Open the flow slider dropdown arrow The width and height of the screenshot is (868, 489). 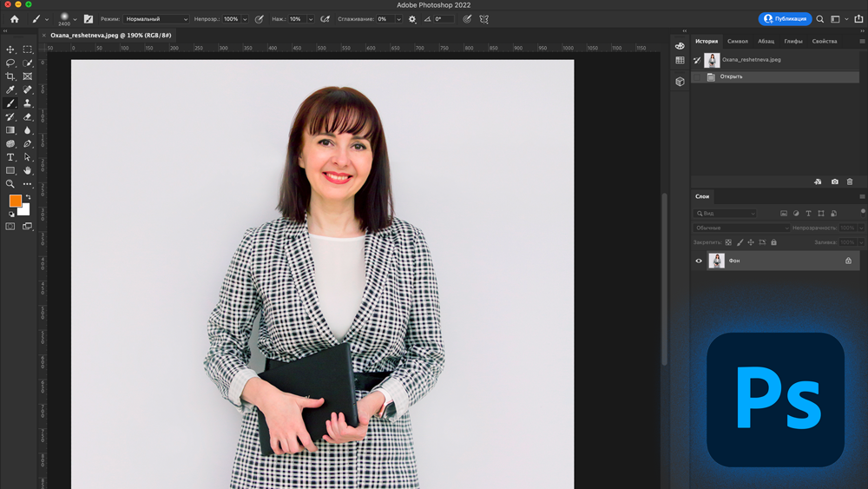click(311, 19)
